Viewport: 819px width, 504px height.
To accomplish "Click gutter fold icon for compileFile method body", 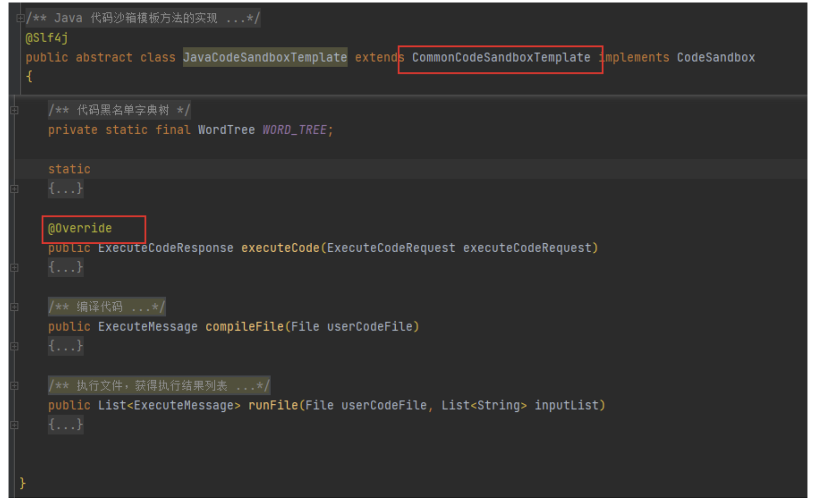I will pyautogui.click(x=15, y=346).
